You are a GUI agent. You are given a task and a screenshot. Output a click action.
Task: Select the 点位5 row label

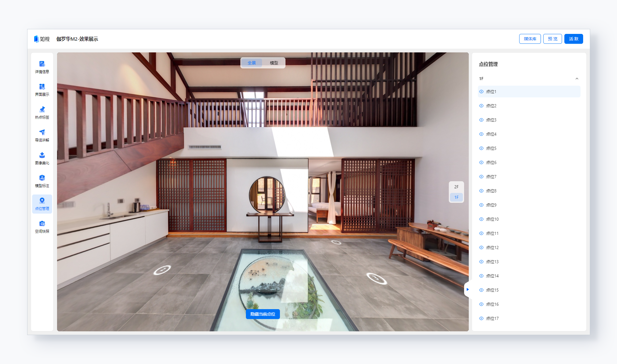coord(491,148)
